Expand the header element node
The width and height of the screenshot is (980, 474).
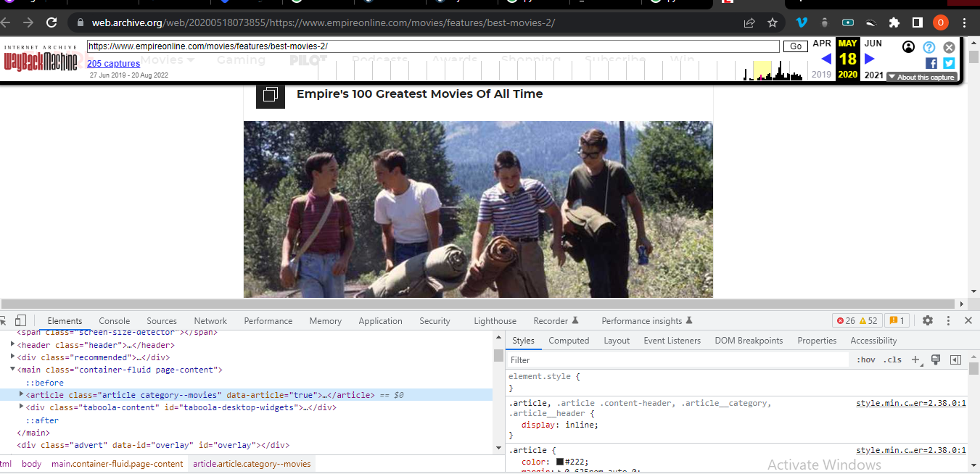(x=13, y=345)
